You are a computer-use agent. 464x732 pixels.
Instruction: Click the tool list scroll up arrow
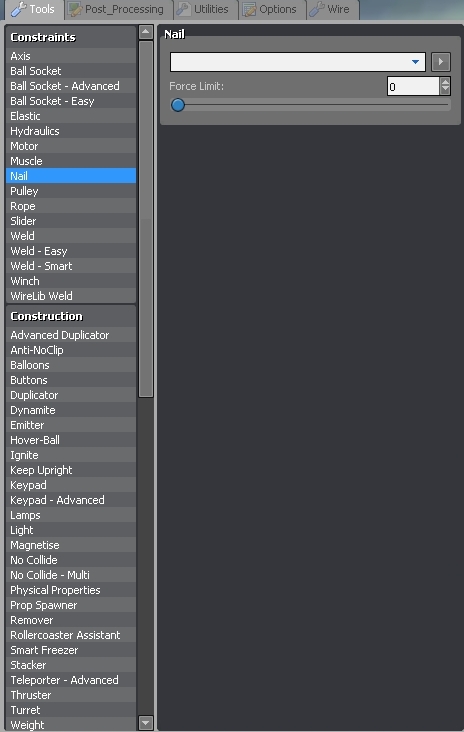tap(146, 32)
